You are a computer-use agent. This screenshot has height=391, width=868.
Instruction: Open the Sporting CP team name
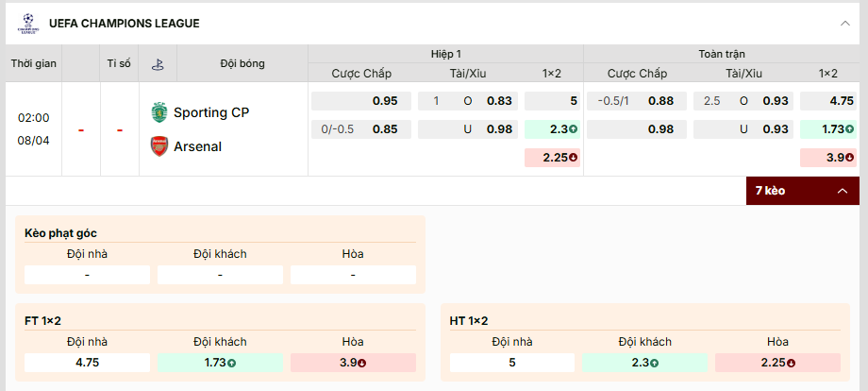(211, 112)
